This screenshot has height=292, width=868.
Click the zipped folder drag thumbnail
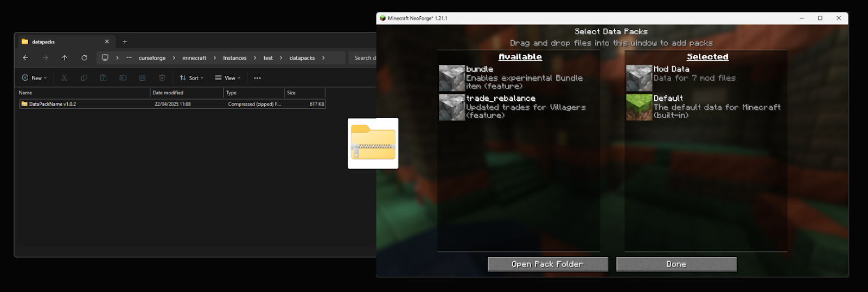(373, 144)
